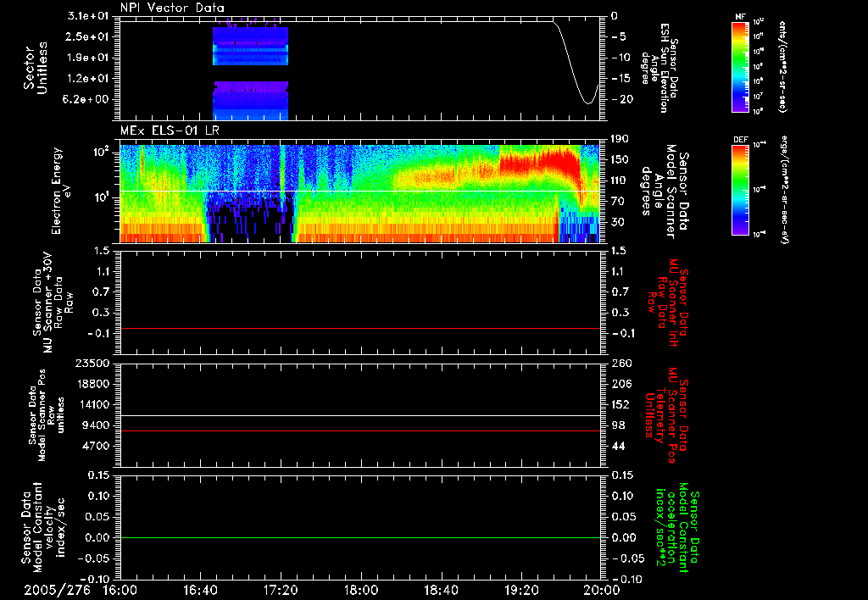Viewport: 868px width, 600px height.
Task: Click the -20 Sun elevation tick value
Action: [621, 100]
